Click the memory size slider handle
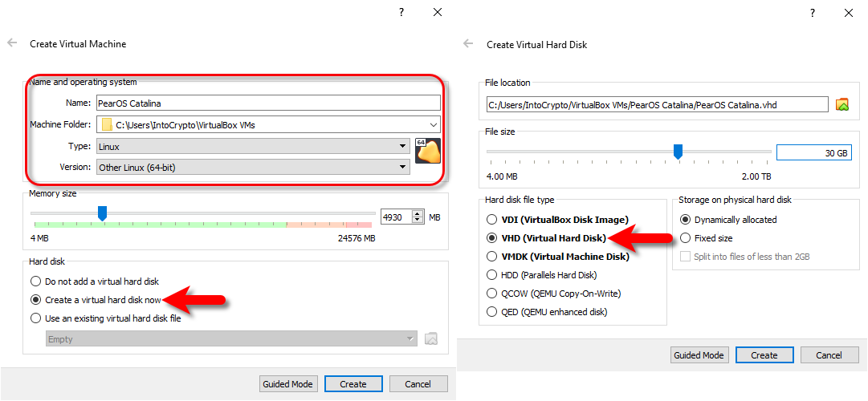The image size is (868, 401). click(102, 213)
